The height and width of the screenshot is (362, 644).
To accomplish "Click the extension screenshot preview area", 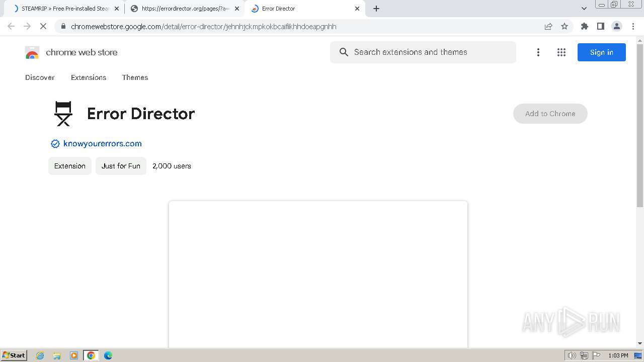I will [x=318, y=275].
